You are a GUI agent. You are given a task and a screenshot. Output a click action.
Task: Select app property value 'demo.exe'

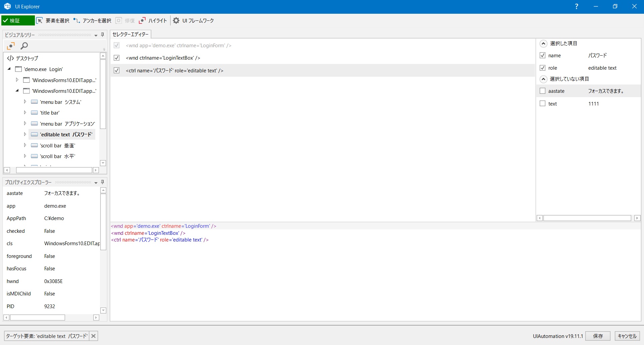tap(55, 206)
